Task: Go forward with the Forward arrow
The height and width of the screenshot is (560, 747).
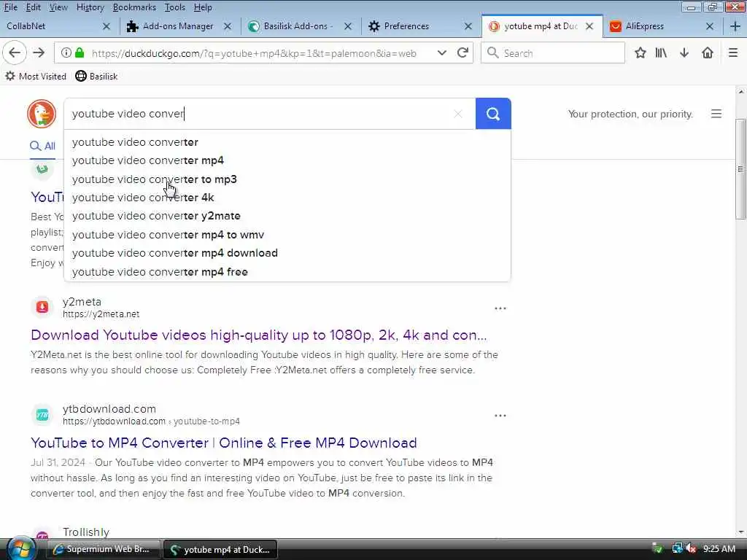Action: [39, 52]
